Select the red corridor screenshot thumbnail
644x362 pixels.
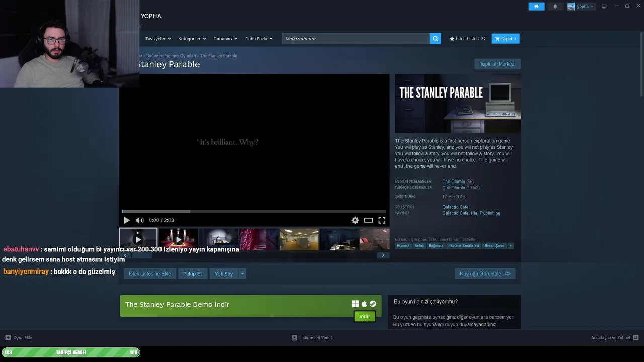259,239
